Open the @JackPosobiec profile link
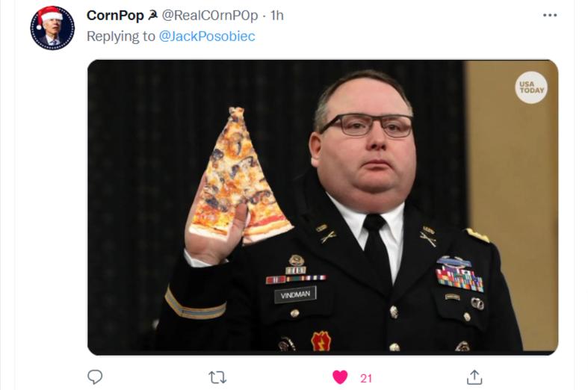Image resolution: width=588 pixels, height=390 pixels. tap(207, 37)
